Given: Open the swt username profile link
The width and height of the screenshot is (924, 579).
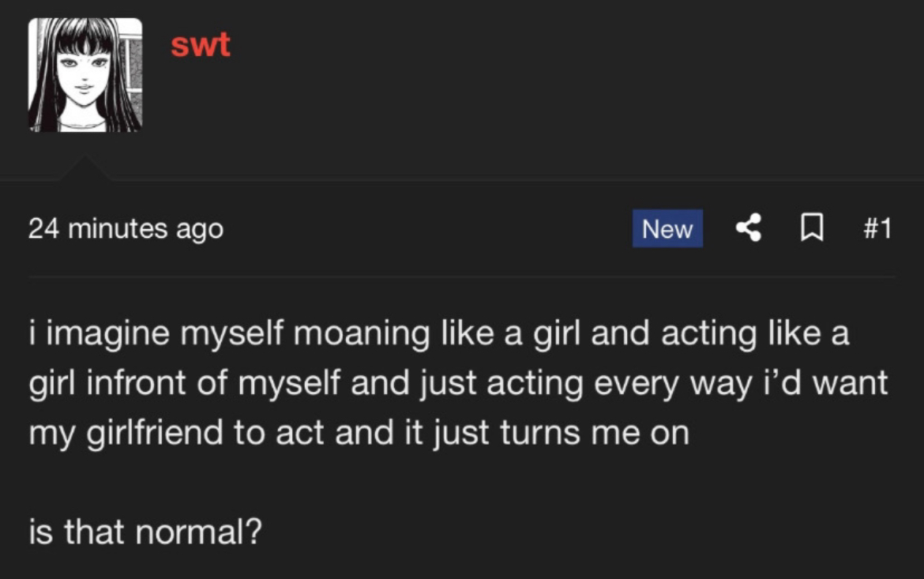Looking at the screenshot, I should point(201,44).
